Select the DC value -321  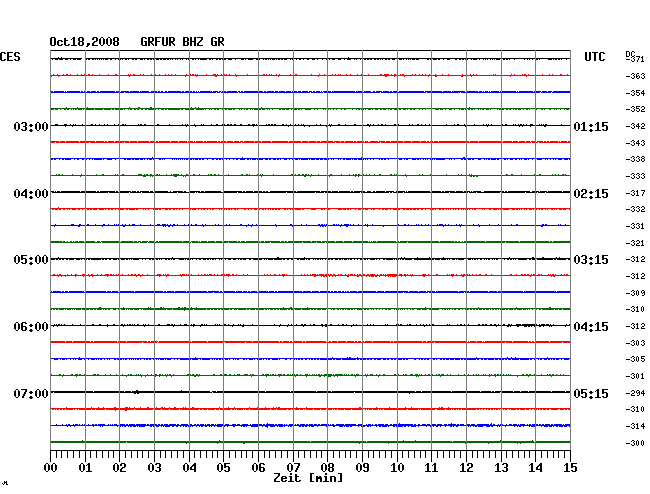[635, 243]
